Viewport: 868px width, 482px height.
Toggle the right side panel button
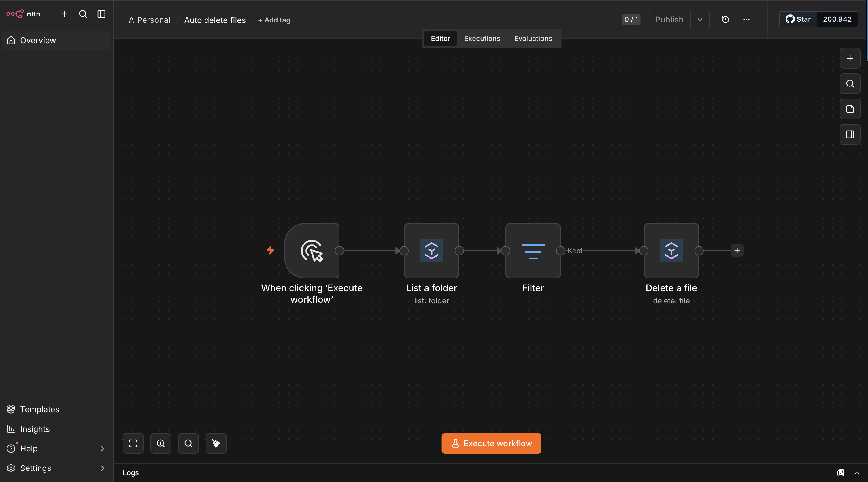point(850,134)
